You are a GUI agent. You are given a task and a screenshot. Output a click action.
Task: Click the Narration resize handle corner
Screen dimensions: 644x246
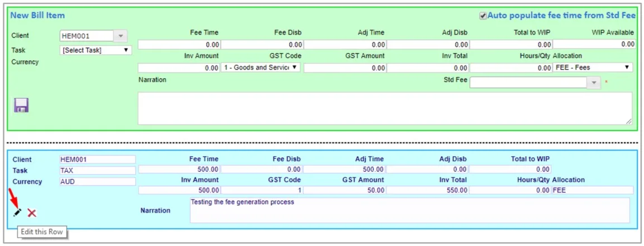click(629, 122)
